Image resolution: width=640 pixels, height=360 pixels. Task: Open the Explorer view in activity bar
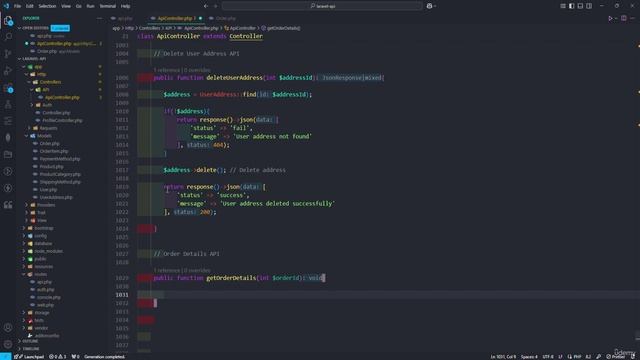click(x=8, y=20)
